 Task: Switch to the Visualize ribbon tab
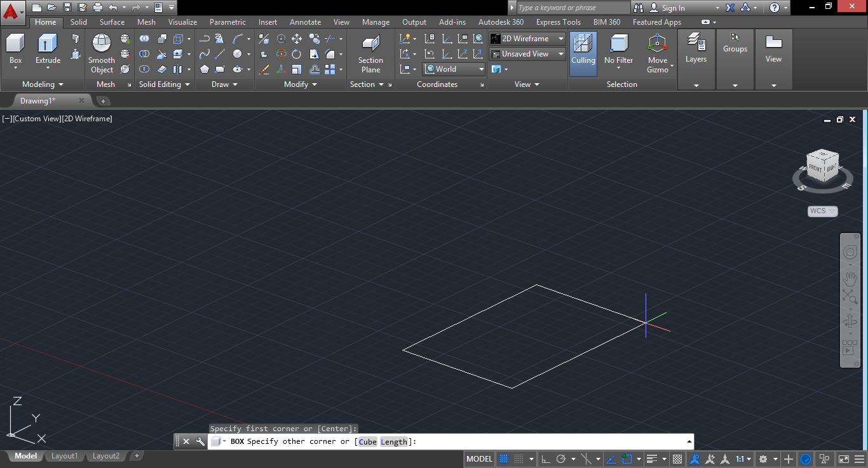coord(182,22)
